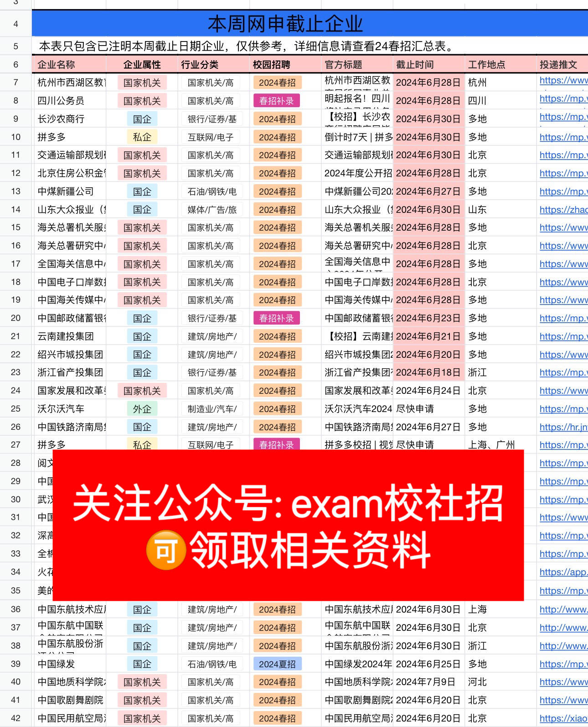Viewport: 588px width, 727px height.
Task: Open the http://www. link for 中国东航技术应
Action: pyautogui.click(x=563, y=609)
